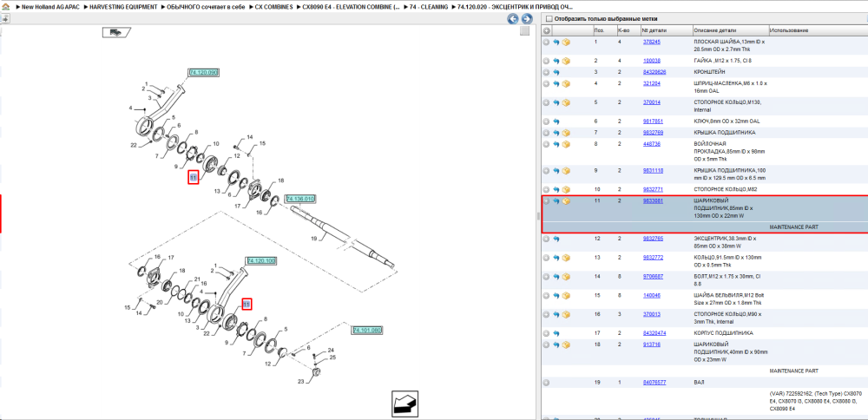Click package icon for part 9832771

click(x=566, y=190)
